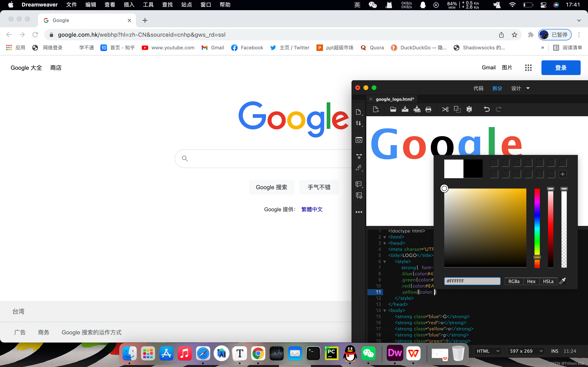Screen dimensions: 588x367
Task: Add current color to swatches with plus
Action: click(562, 174)
